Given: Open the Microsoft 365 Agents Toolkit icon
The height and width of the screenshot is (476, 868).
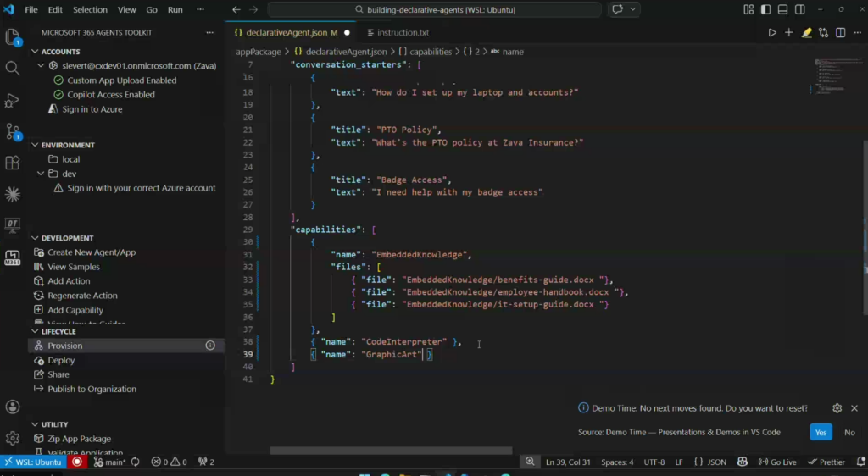Looking at the screenshot, I should [x=13, y=257].
